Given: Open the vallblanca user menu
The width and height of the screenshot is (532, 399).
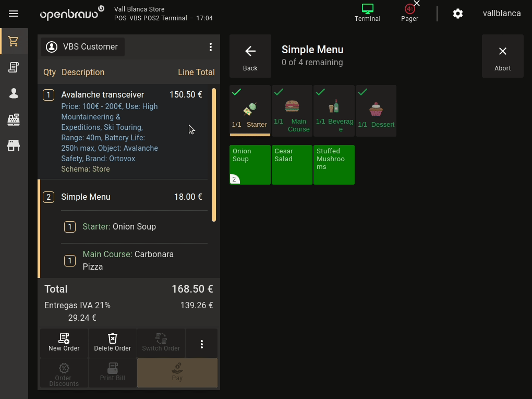Looking at the screenshot, I should (501, 14).
